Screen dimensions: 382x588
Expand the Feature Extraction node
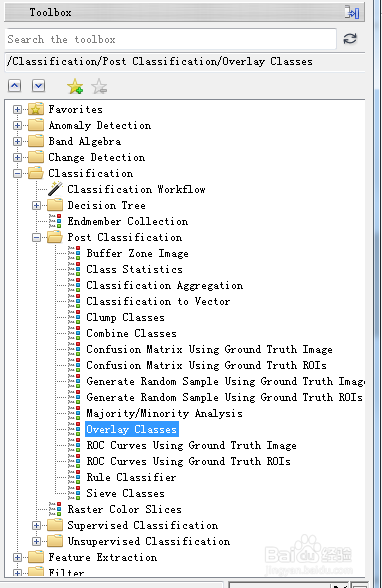tap(17, 558)
